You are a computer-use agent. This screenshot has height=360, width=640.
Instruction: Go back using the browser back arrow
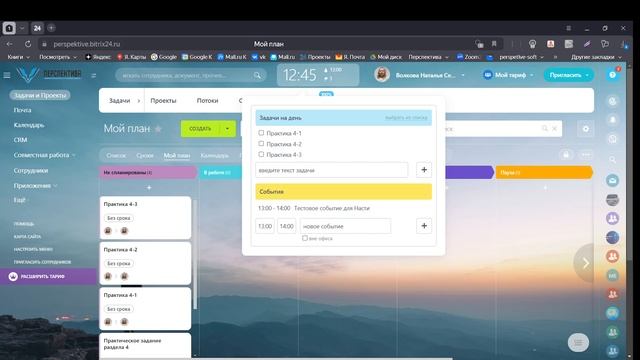pyautogui.click(x=9, y=44)
